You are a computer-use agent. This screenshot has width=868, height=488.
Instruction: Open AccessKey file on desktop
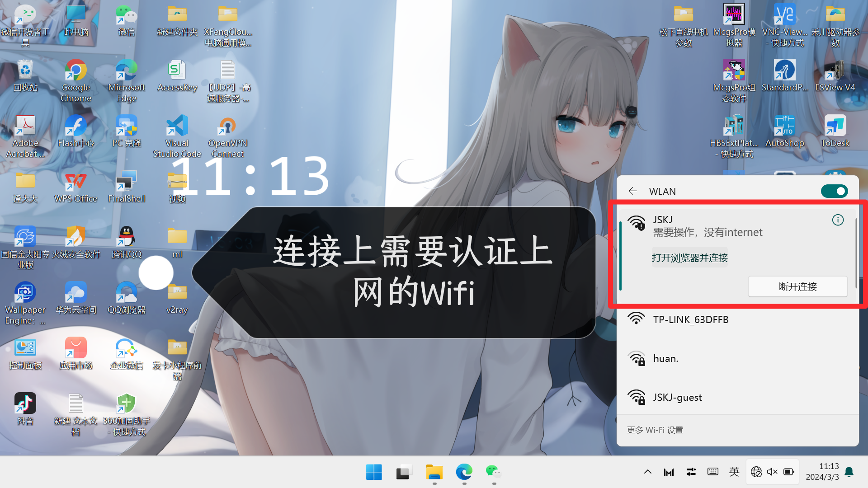coord(177,76)
